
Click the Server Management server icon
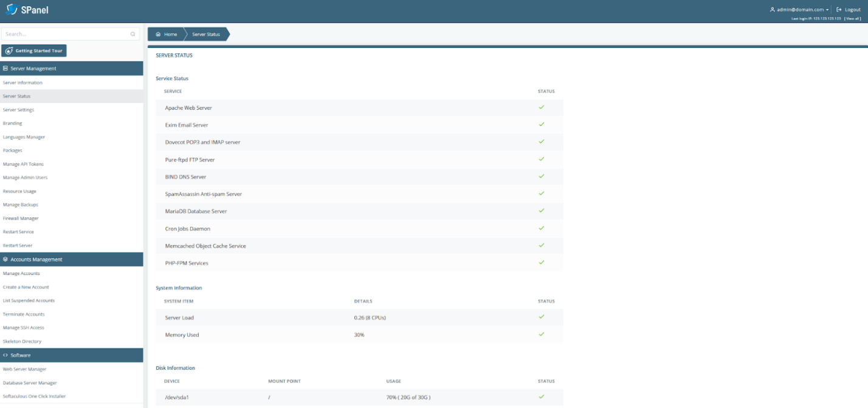6,68
